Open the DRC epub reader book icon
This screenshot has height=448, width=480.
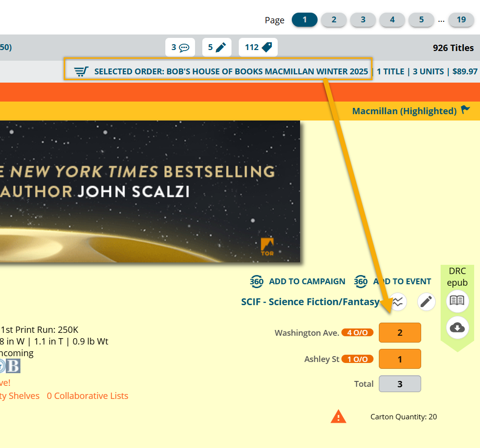(457, 301)
